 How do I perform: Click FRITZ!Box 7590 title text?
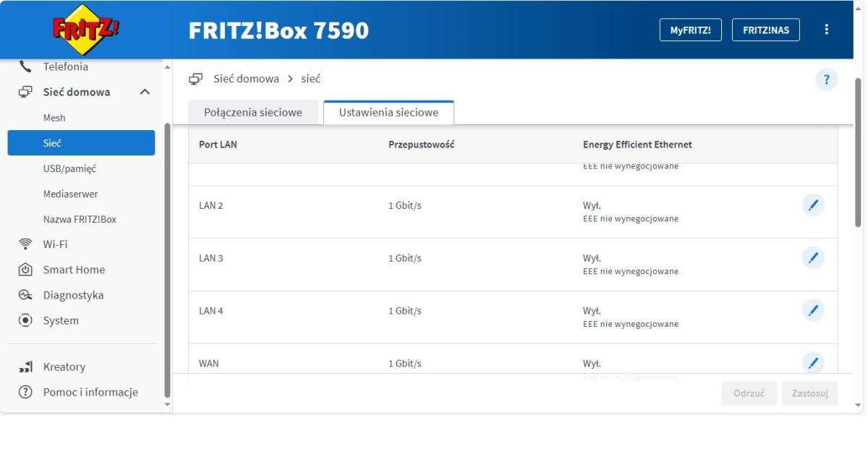click(278, 30)
